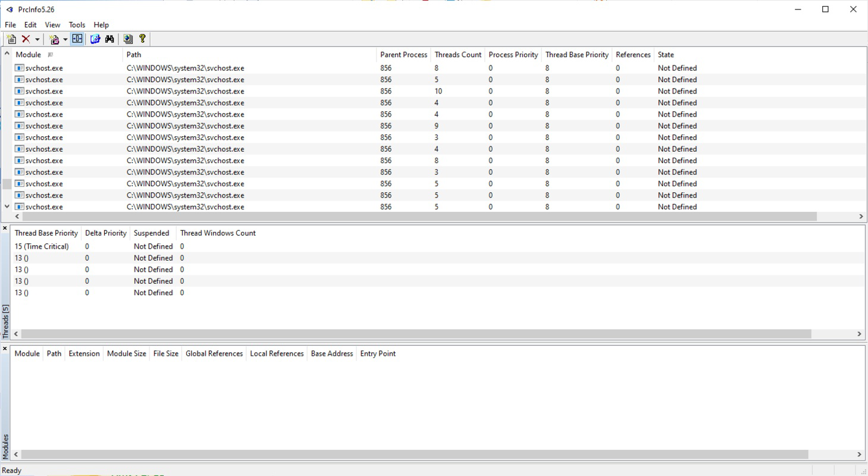Image resolution: width=868 pixels, height=476 pixels.
Task: Sort by Threads Count column header
Action: coord(457,55)
